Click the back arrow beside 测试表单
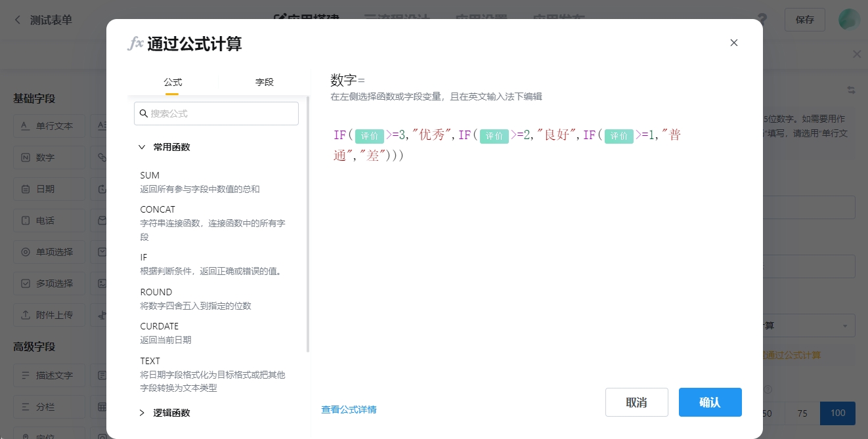868x439 pixels. (x=18, y=20)
